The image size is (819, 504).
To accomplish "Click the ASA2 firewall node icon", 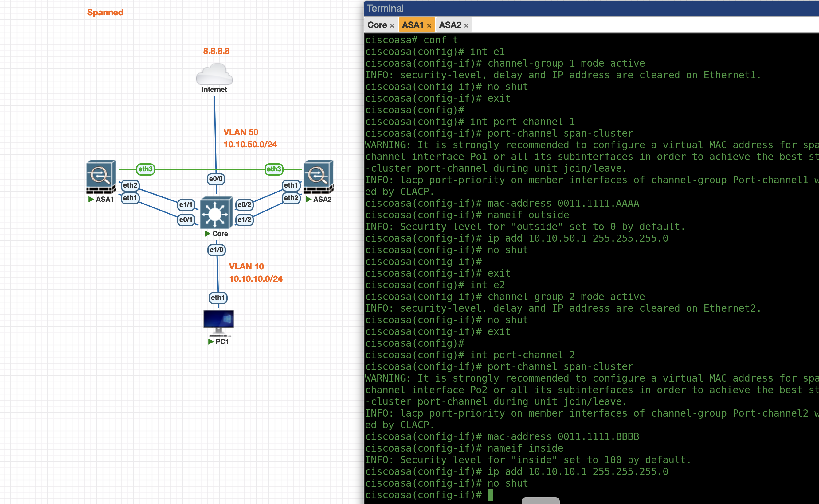I will coord(318,177).
